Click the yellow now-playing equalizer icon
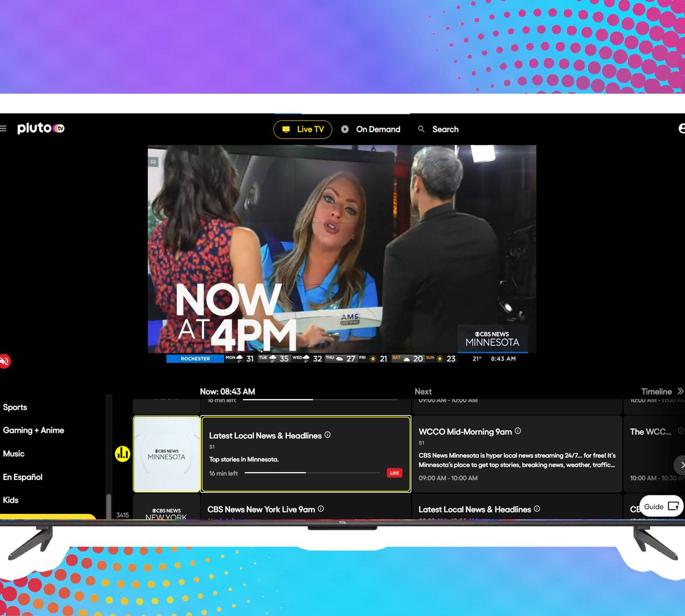 [x=122, y=454]
